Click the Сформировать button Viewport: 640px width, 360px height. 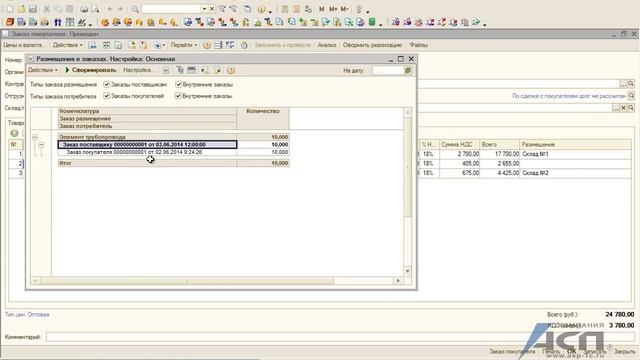(91, 70)
